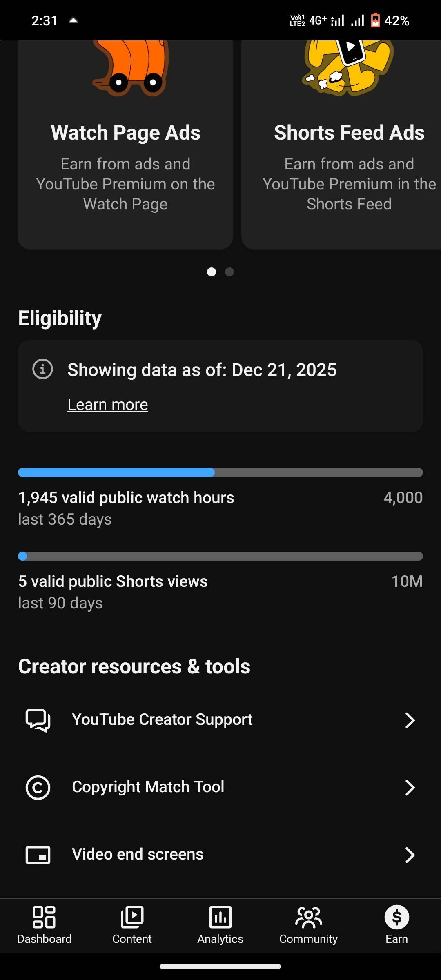441x980 pixels.
Task: Tap the Shorts views progress bar
Action: (x=220, y=556)
